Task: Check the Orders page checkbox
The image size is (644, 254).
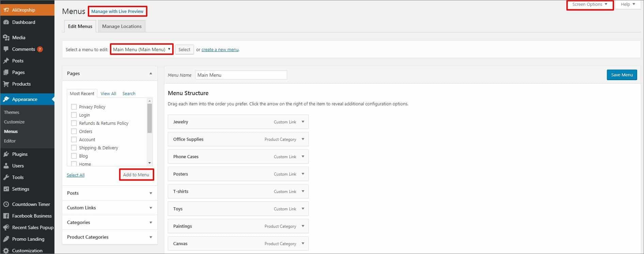Action: (x=74, y=131)
